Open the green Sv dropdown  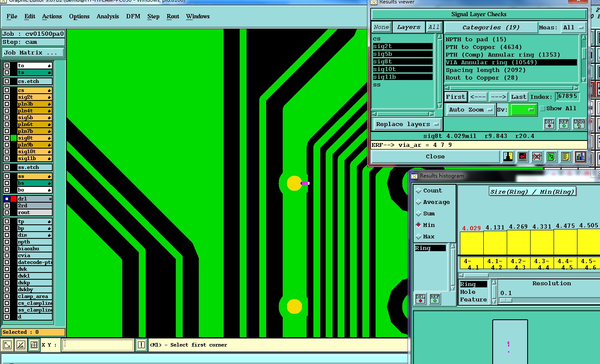coord(523,110)
